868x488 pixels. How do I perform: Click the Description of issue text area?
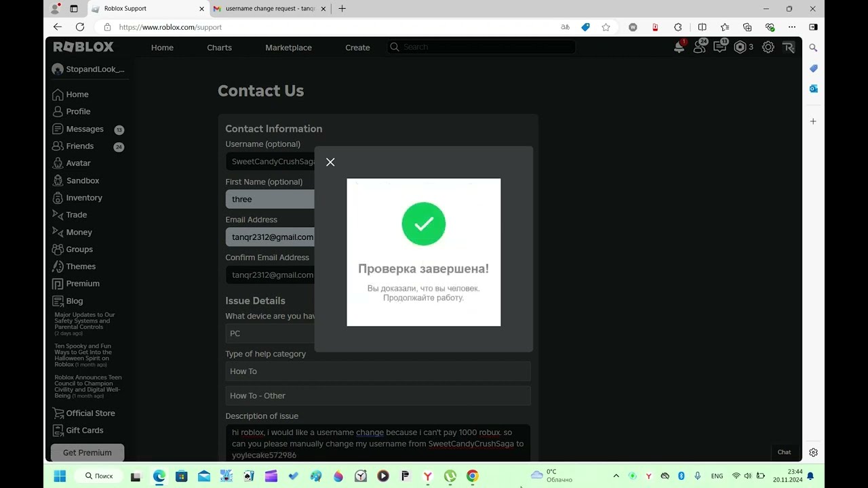pyautogui.click(x=378, y=443)
